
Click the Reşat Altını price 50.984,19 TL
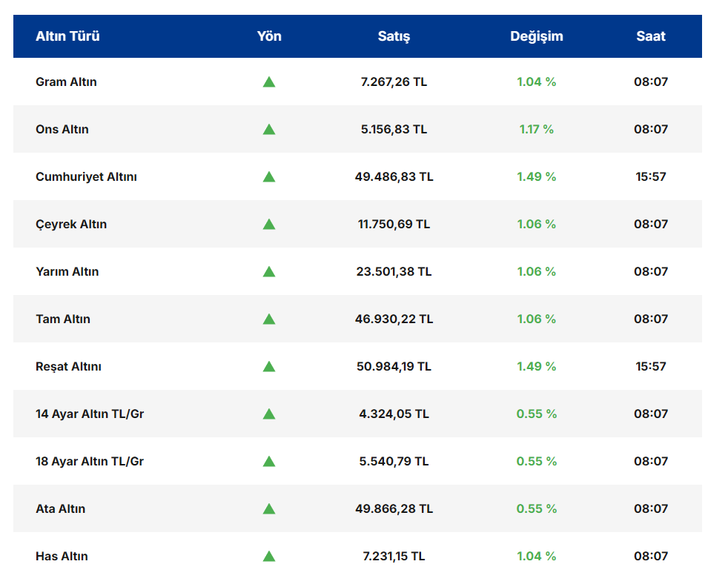click(x=394, y=366)
